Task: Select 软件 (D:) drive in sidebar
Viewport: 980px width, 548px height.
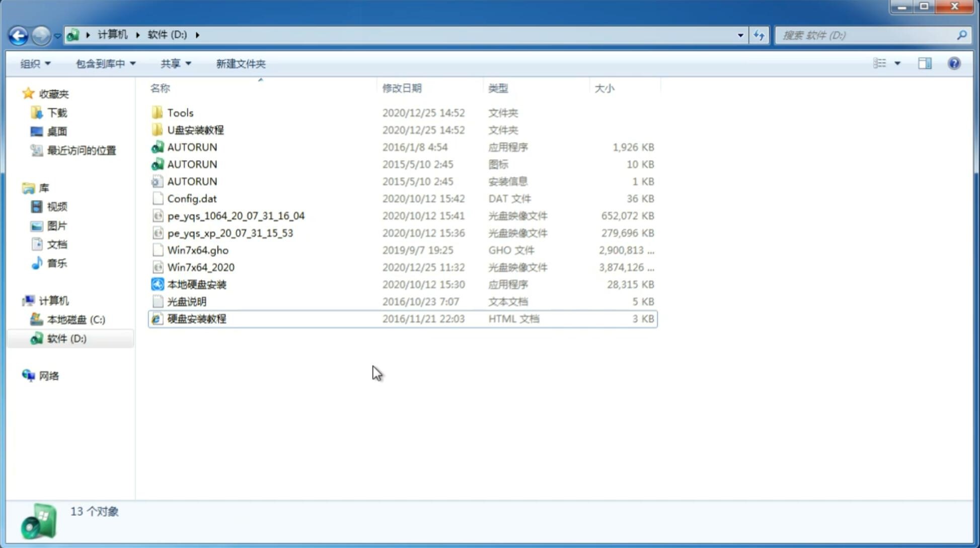Action: click(66, 338)
